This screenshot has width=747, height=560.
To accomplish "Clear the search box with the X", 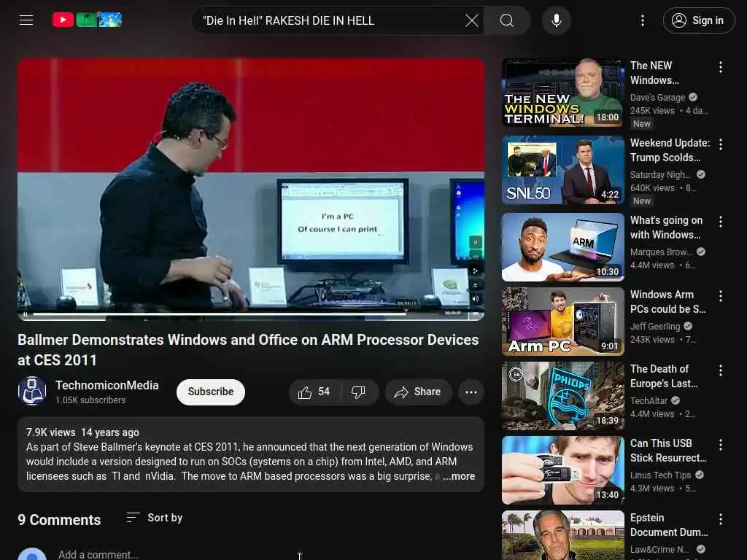I will click(x=472, y=20).
